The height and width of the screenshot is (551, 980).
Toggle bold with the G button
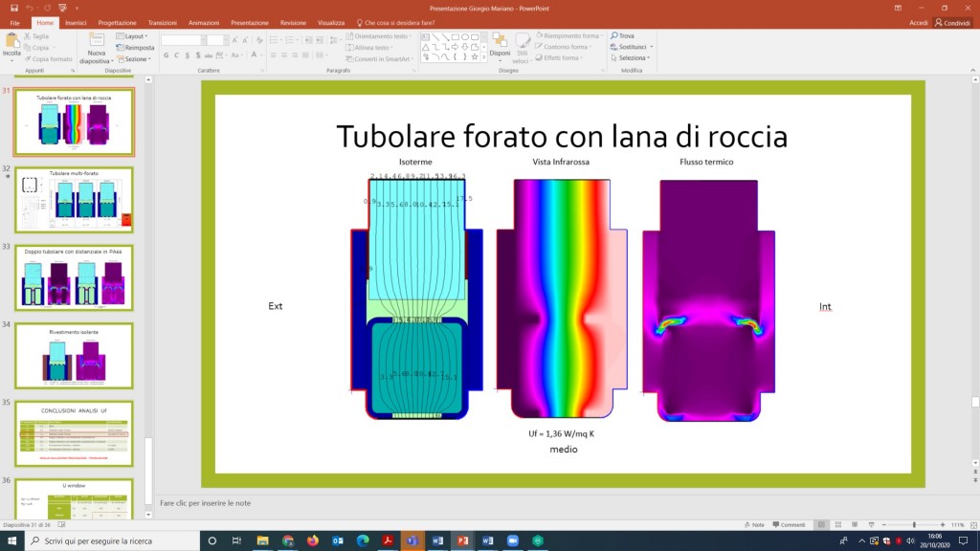[166, 55]
